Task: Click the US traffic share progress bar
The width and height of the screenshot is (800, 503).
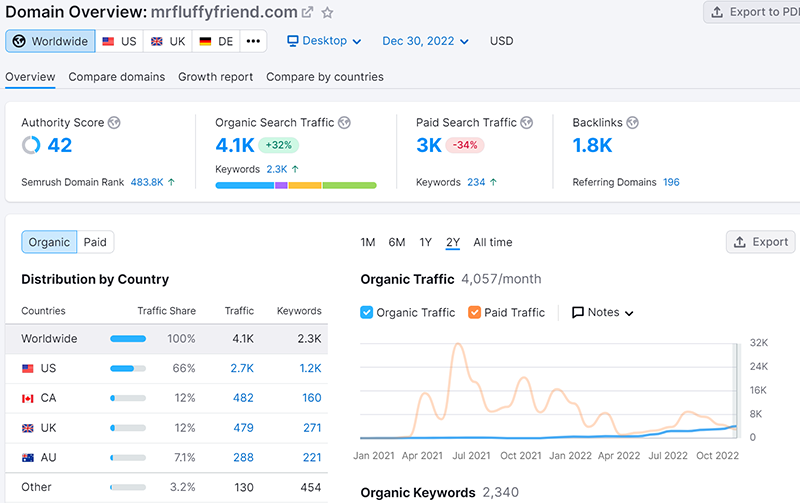Action: 128,368
